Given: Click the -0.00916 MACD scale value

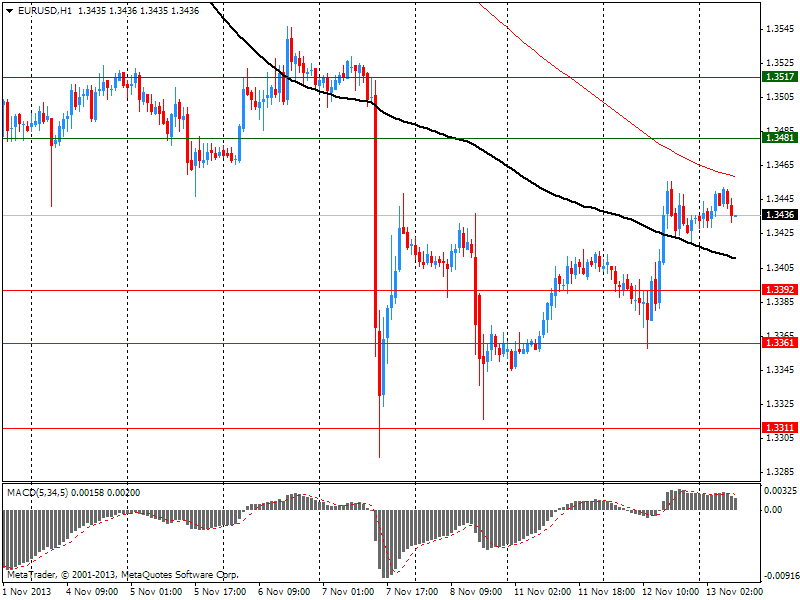Looking at the screenshot, I should 781,577.
